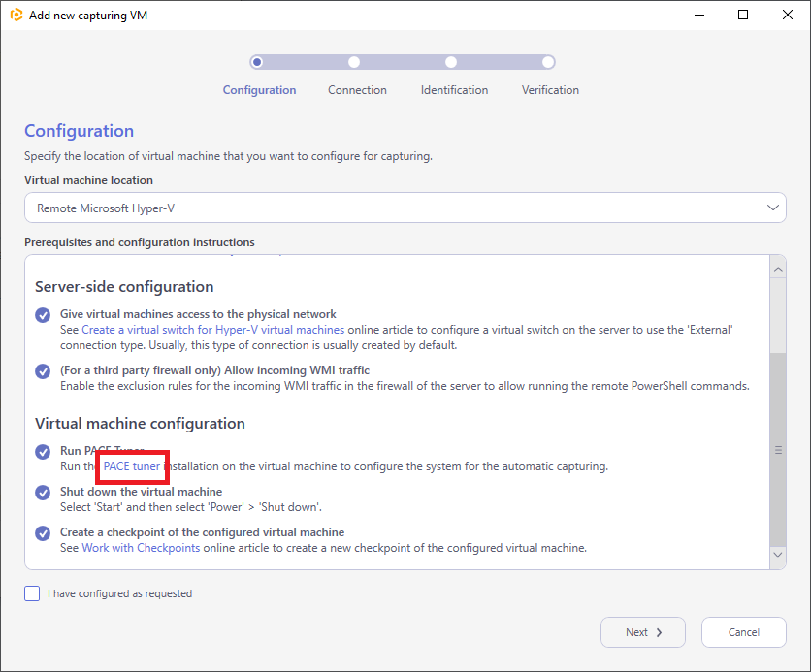811x672 pixels.
Task: Click the instructions panel scrollbar thumb
Action: tap(778, 450)
